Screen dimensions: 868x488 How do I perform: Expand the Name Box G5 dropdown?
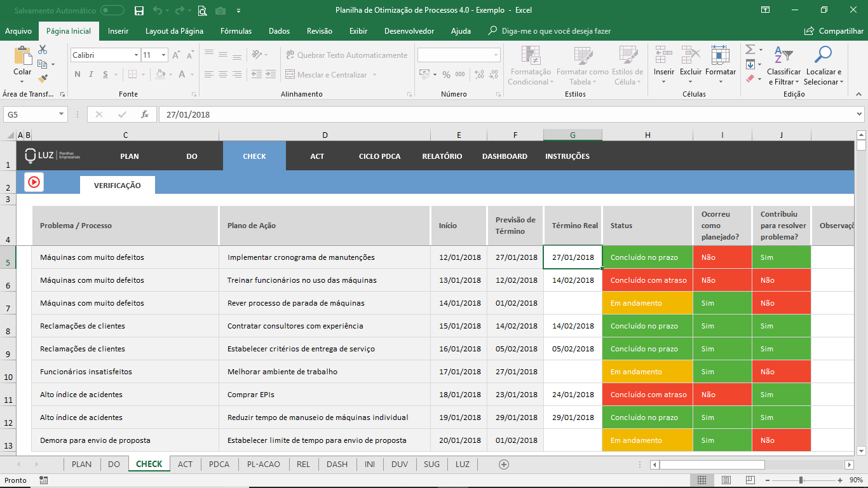click(62, 115)
